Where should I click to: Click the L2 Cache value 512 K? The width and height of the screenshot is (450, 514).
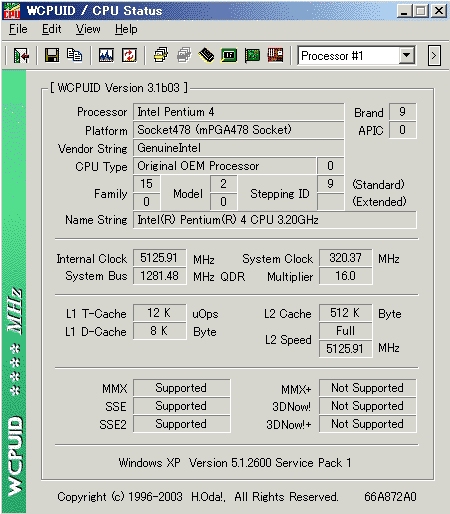345,313
